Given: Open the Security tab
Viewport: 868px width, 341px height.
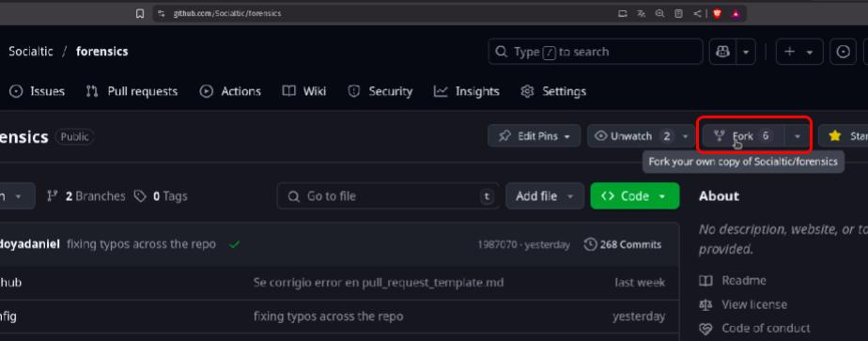Looking at the screenshot, I should pos(380,91).
